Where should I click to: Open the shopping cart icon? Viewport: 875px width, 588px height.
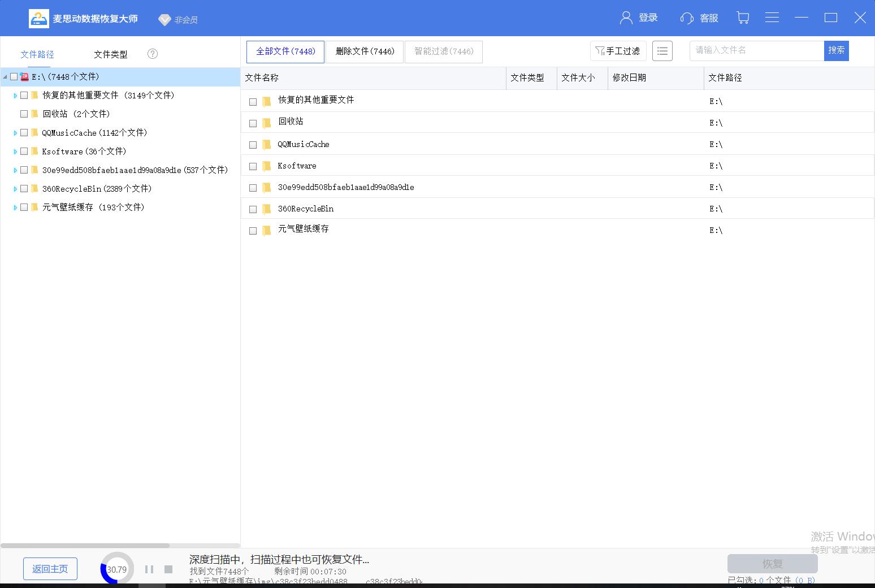point(743,18)
